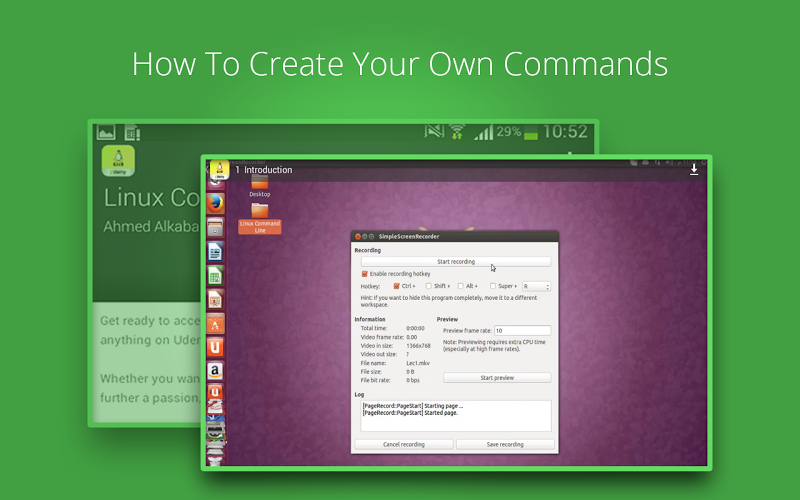Check the Shift + hotkey checkbox
This screenshot has height=500, width=800.
[429, 286]
